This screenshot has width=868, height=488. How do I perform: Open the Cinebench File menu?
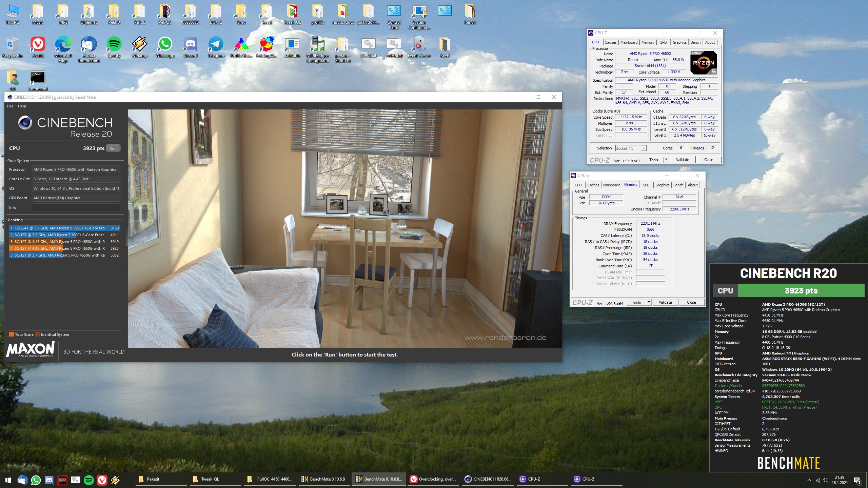(x=10, y=106)
